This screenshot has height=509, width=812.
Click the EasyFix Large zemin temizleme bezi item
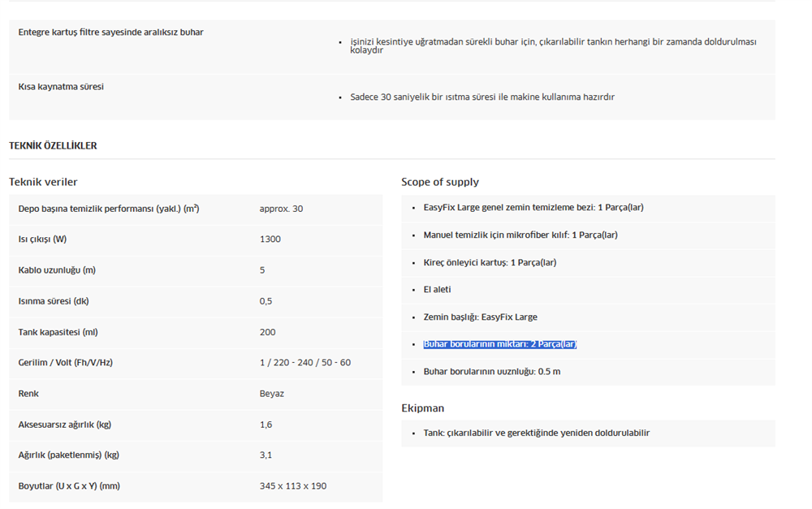coord(533,208)
